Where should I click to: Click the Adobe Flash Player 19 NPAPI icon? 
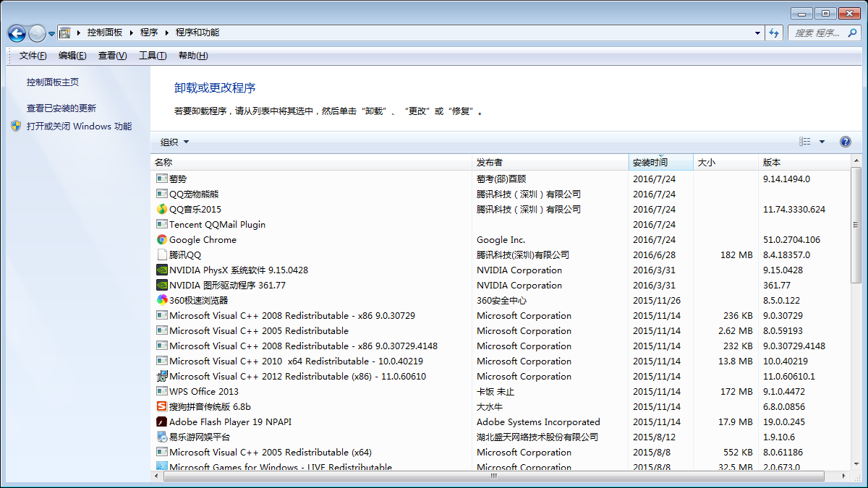[x=162, y=422]
